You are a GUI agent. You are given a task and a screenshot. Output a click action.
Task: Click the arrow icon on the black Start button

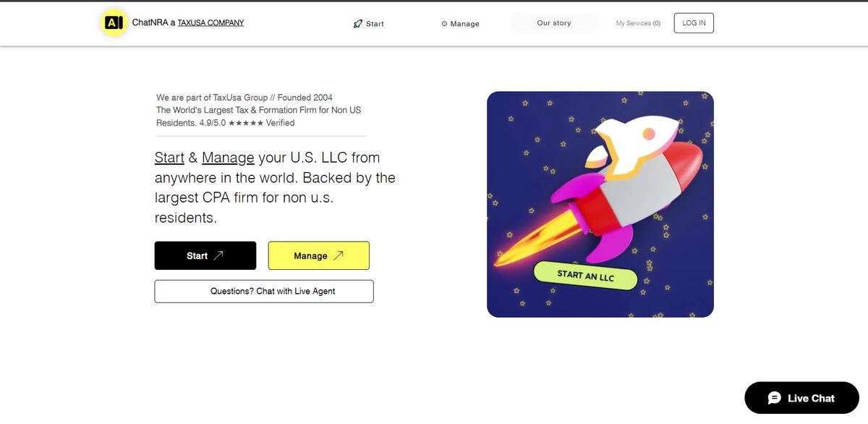pos(218,255)
